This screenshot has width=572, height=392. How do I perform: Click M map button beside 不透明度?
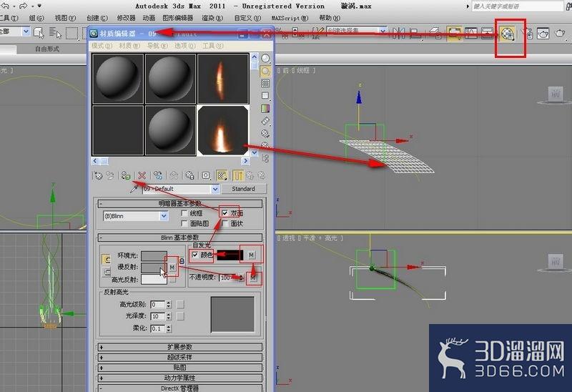click(253, 278)
